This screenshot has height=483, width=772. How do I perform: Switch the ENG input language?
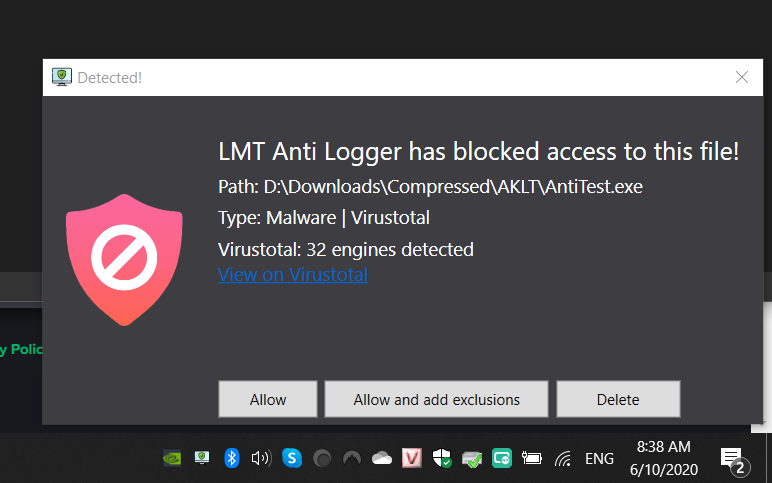pos(599,458)
